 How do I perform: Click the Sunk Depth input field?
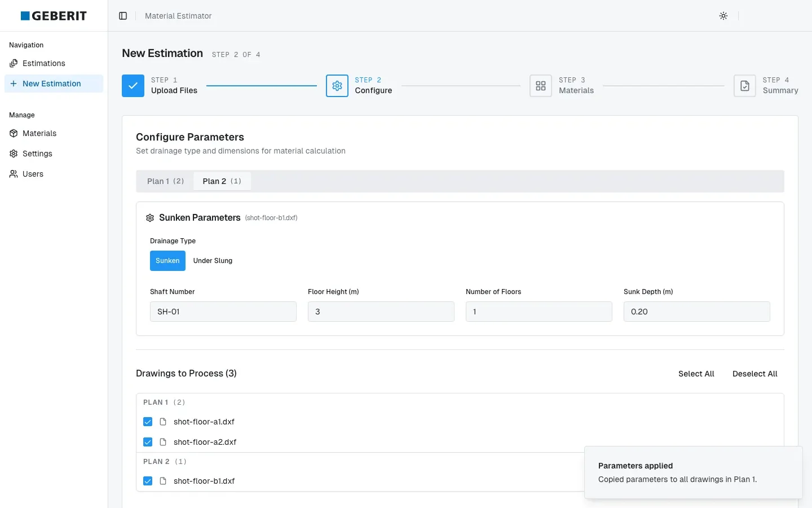coord(697,312)
